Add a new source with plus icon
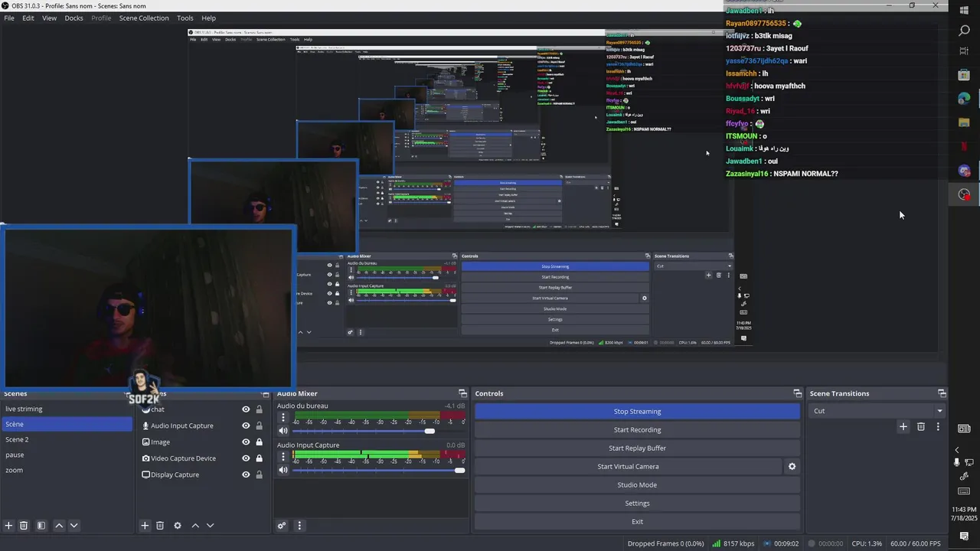This screenshot has width=980, height=551. click(145, 526)
